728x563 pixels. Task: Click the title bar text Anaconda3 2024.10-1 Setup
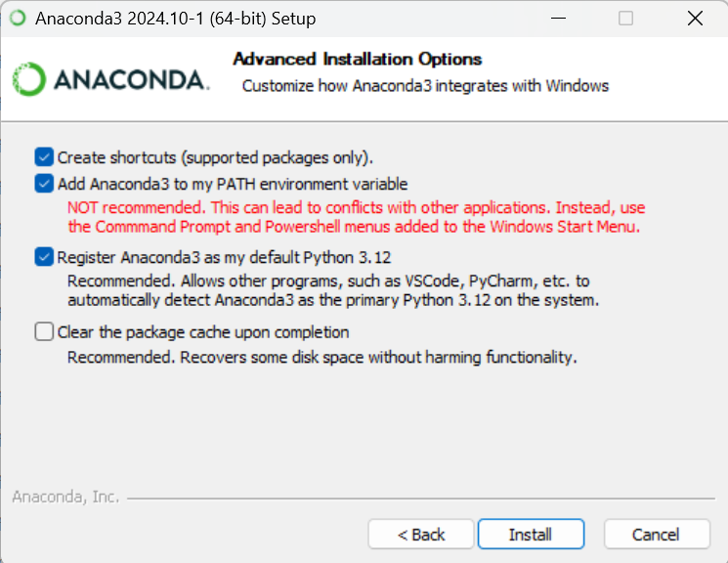pyautogui.click(x=176, y=19)
